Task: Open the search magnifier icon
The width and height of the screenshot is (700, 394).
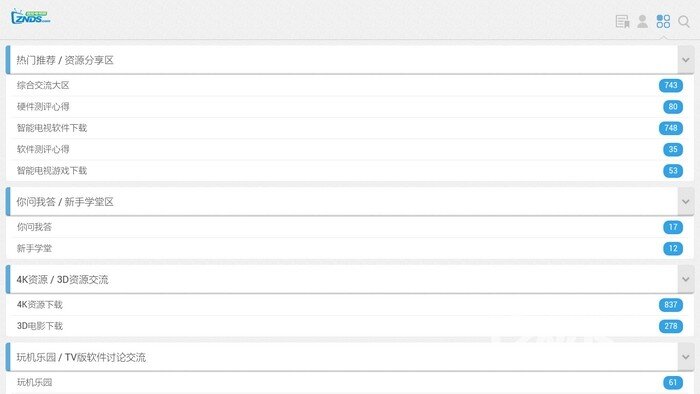Action: click(683, 21)
